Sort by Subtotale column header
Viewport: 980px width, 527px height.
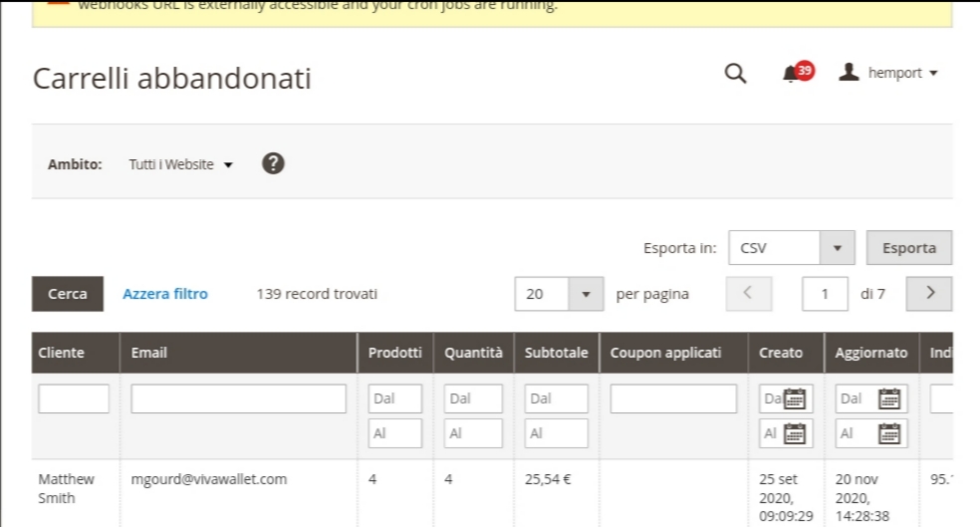[557, 353]
